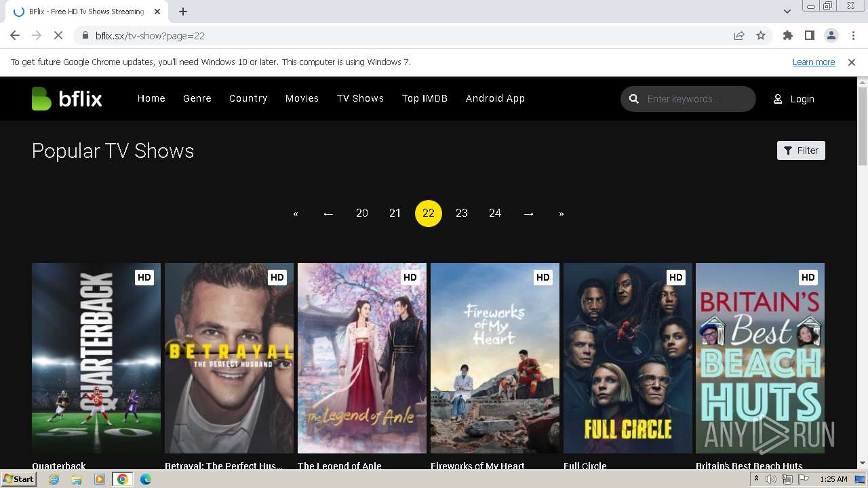Open Top IMDB page
This screenshot has width=868, height=488.
click(x=425, y=98)
